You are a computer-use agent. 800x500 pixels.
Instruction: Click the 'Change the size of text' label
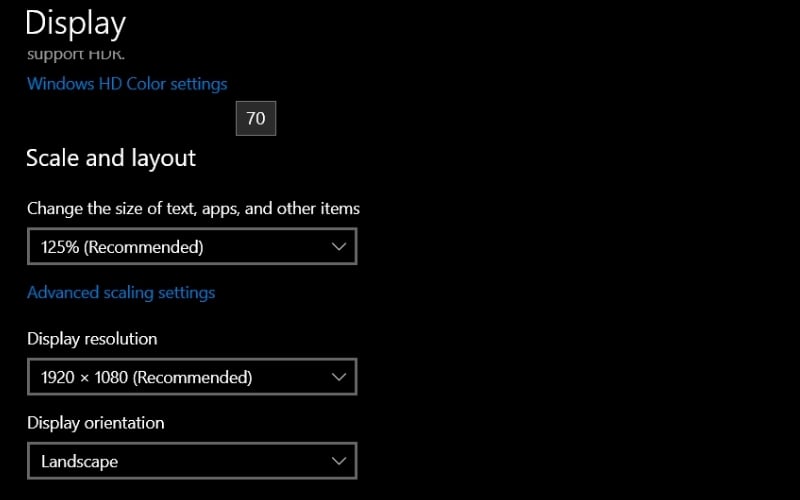(193, 209)
